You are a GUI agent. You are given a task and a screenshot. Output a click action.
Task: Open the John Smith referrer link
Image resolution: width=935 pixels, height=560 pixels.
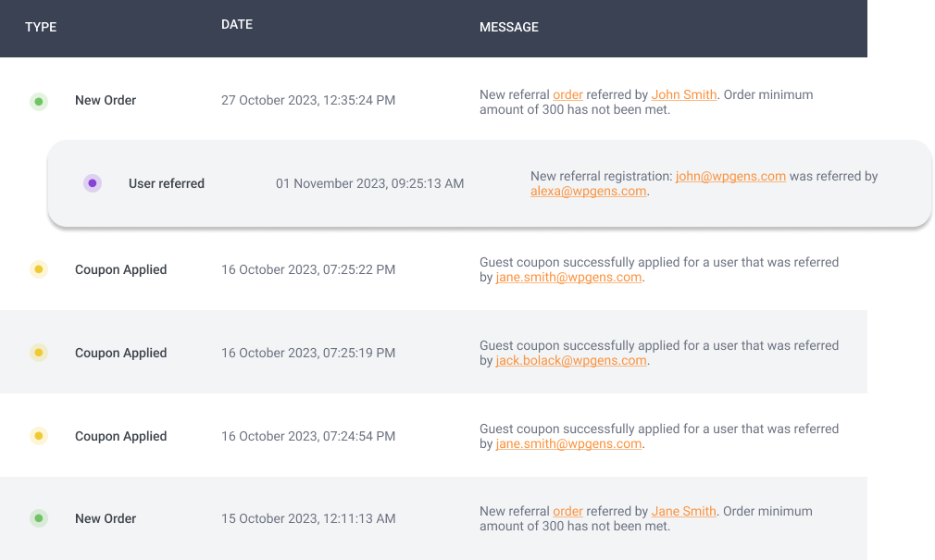pos(684,94)
